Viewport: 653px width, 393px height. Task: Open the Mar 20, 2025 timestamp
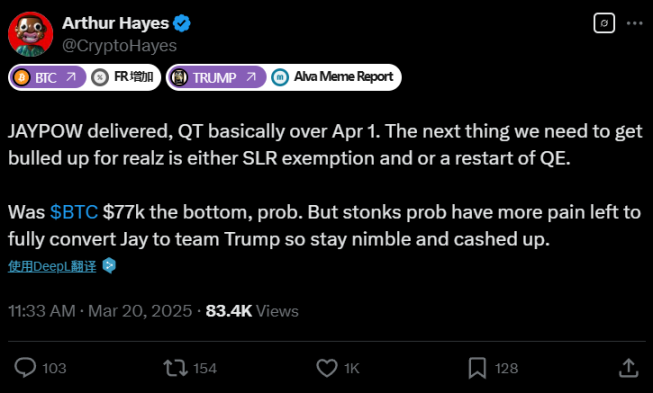click(140, 311)
